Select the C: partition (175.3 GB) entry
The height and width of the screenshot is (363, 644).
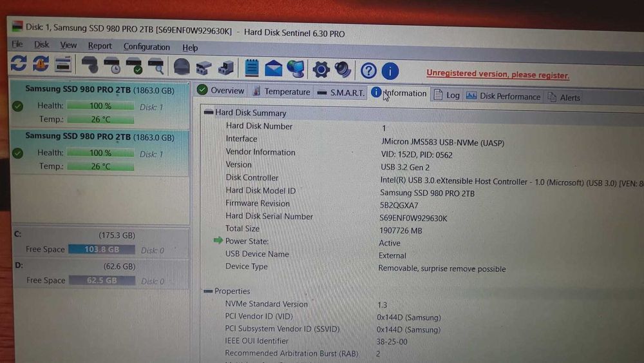[x=100, y=242]
